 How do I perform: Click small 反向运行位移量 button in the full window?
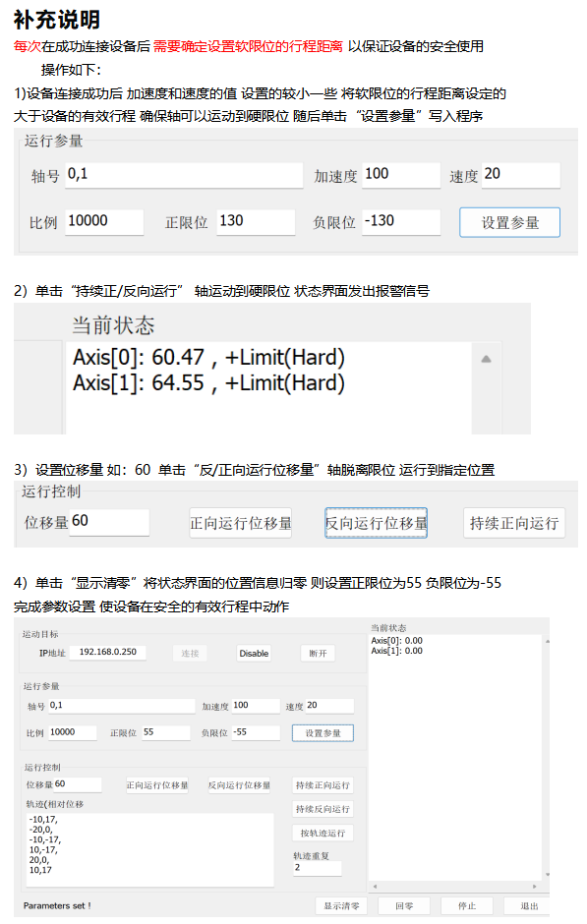[239, 785]
